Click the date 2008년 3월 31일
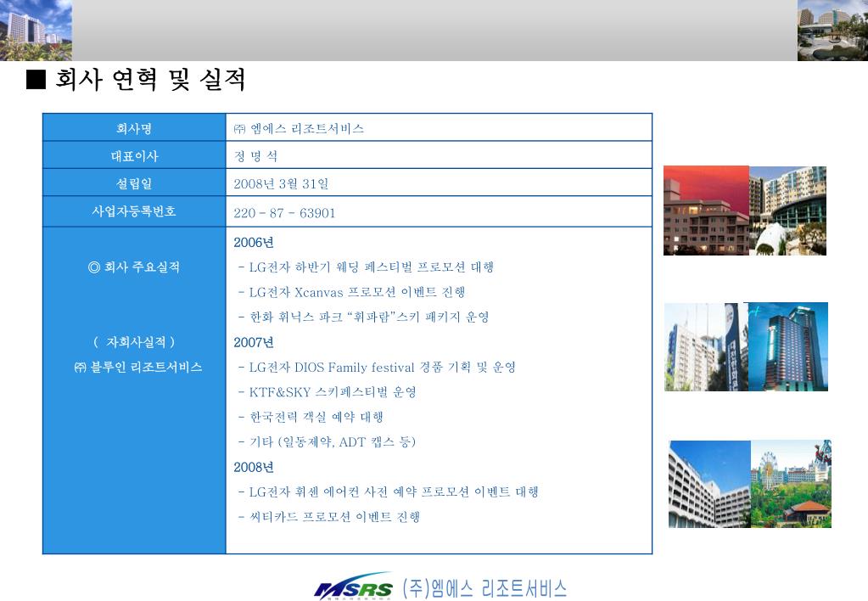 [x=281, y=183]
